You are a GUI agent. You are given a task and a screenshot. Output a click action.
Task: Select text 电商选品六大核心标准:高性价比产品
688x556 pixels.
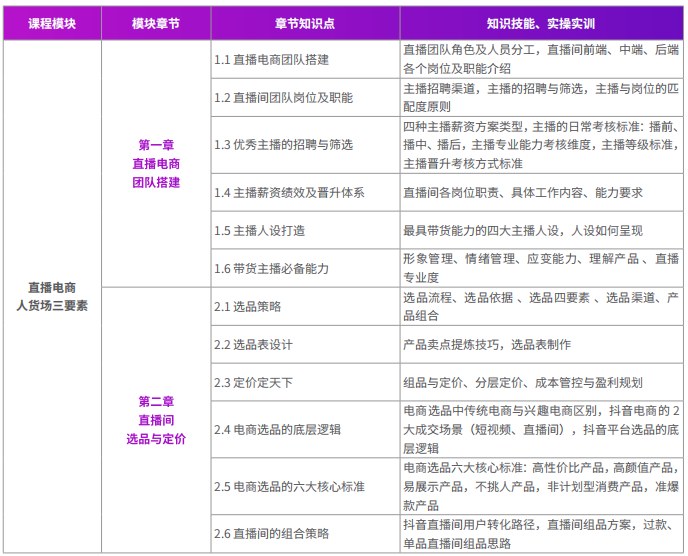tap(504, 468)
